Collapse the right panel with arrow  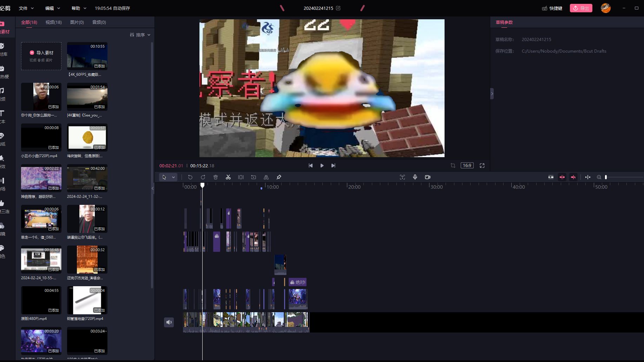tap(492, 94)
